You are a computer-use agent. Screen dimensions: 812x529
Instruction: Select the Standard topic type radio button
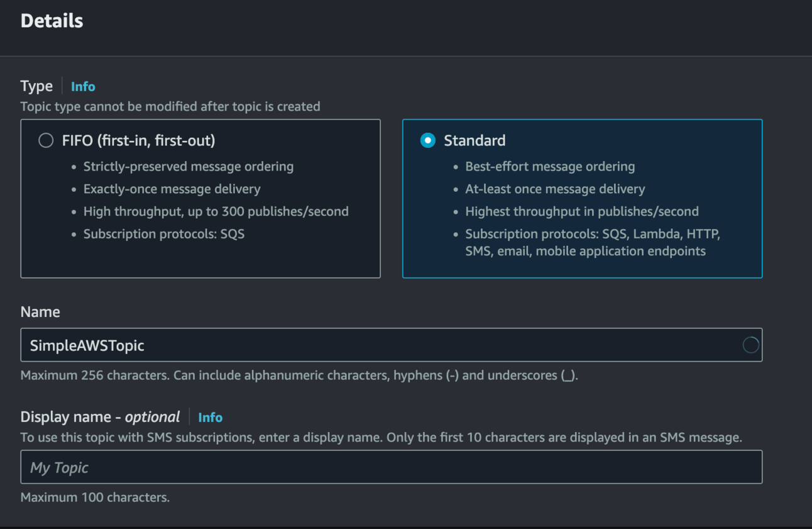[x=428, y=140]
